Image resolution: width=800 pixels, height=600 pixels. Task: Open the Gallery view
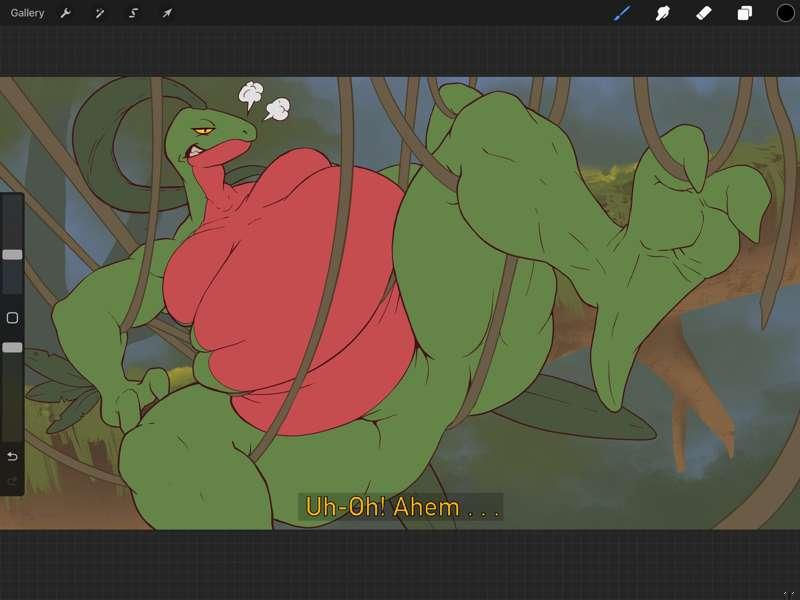pyautogui.click(x=27, y=13)
